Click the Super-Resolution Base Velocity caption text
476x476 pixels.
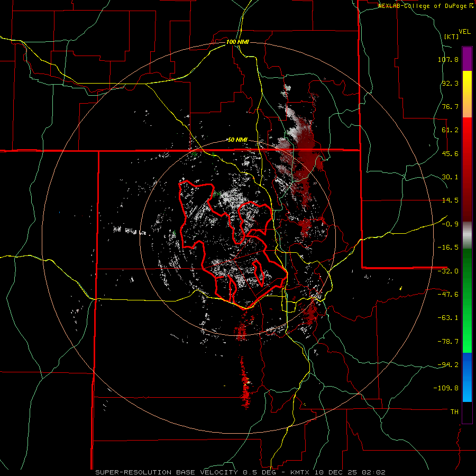(240, 472)
